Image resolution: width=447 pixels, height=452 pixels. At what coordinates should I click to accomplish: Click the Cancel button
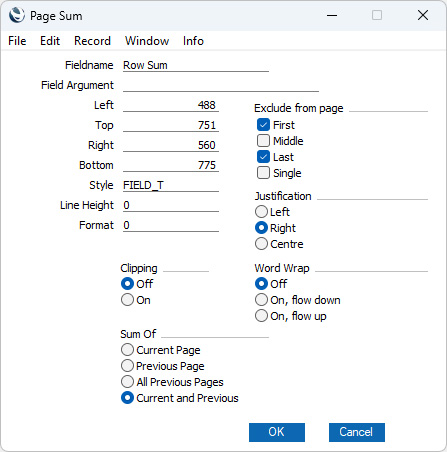click(357, 432)
